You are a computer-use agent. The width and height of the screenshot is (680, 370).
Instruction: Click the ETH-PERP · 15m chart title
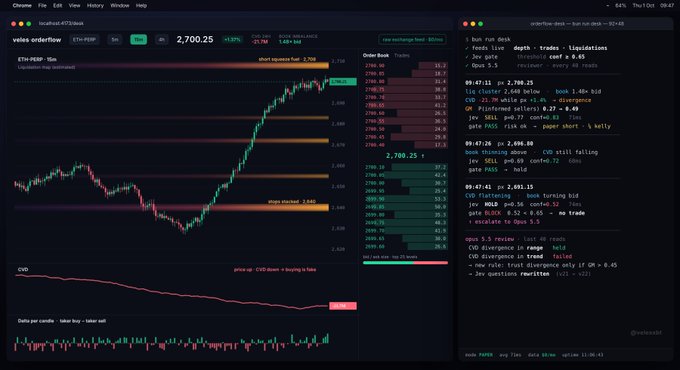coord(37,59)
